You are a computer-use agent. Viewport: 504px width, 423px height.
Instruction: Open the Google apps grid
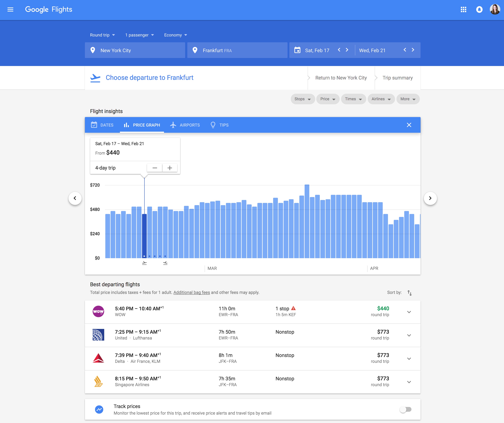[x=463, y=10]
